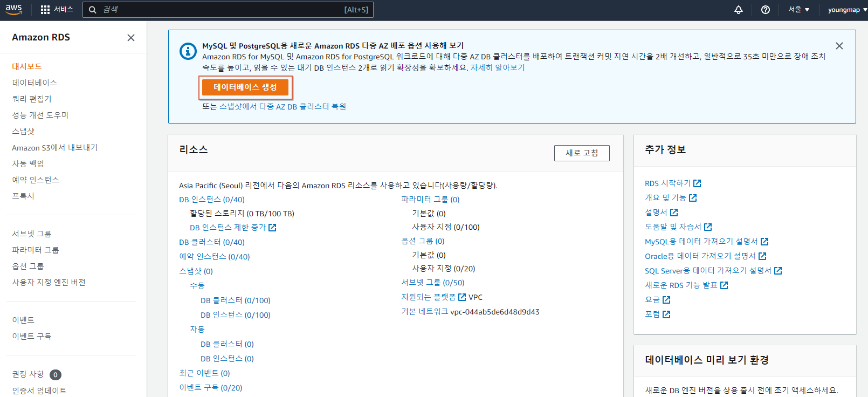Click the 새로 고침 button

pyautogui.click(x=582, y=153)
